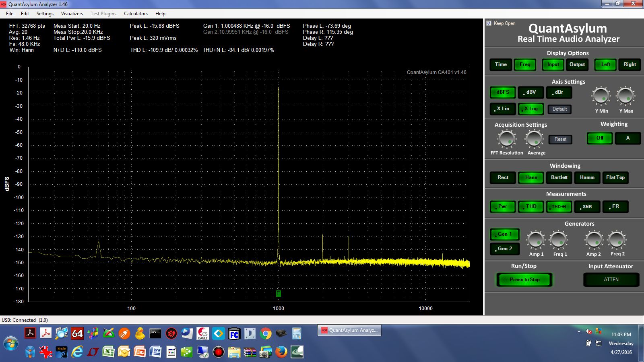Image resolution: width=644 pixels, height=362 pixels.
Task: Click Reset in Acquisition Settings
Action: tap(560, 139)
